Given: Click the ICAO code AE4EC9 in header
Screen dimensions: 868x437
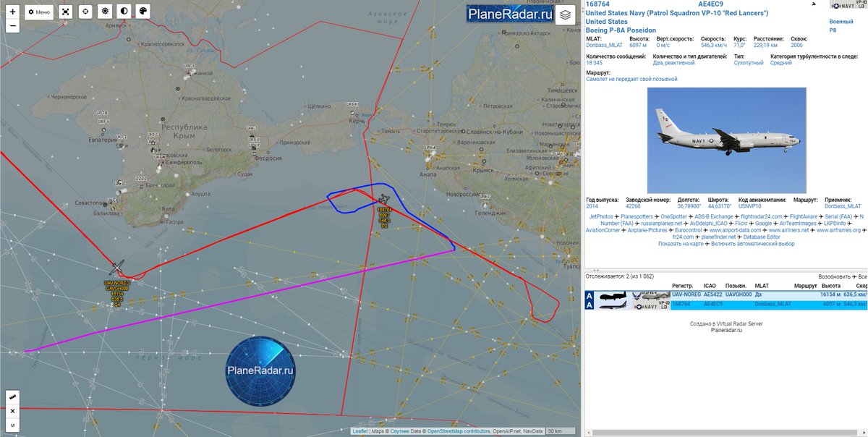Looking at the screenshot, I should coord(710,4).
